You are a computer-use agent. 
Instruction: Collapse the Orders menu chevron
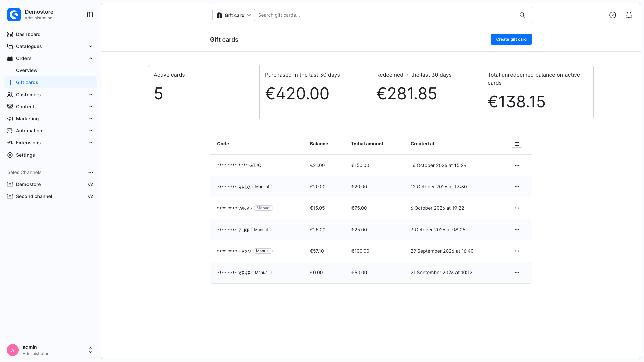pos(91,58)
